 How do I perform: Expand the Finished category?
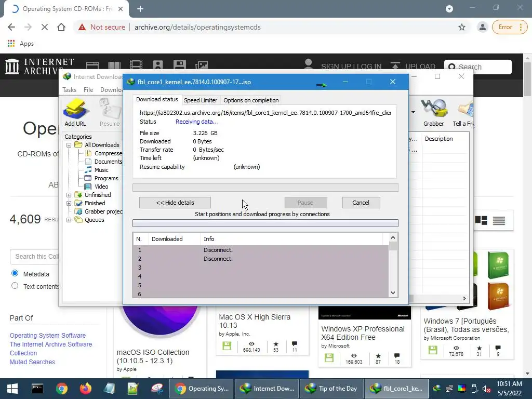69,203
